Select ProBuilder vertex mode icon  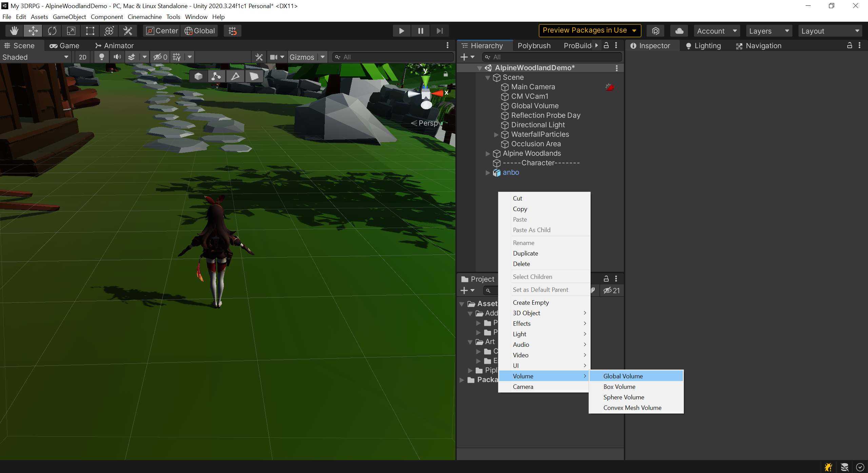tap(216, 76)
